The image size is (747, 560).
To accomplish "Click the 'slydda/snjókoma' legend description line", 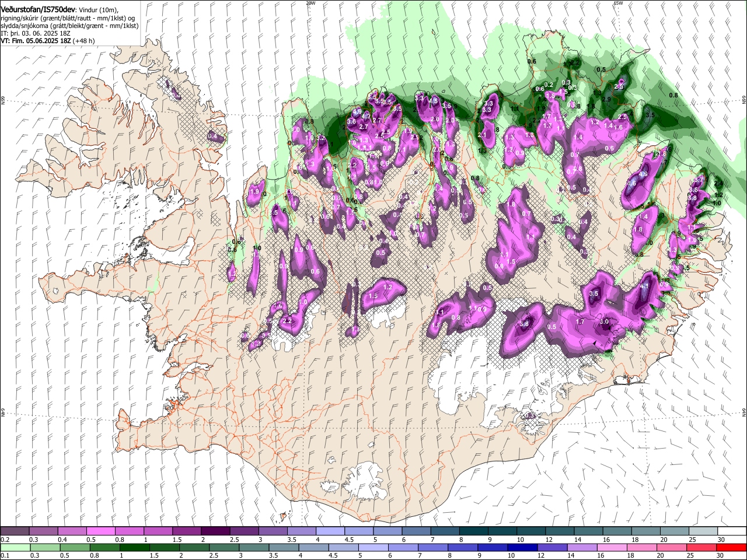I will 69,26.
